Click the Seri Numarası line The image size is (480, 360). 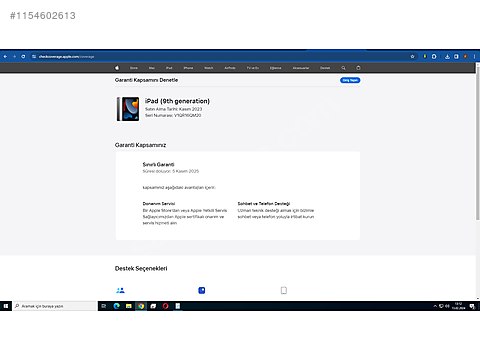click(173, 115)
